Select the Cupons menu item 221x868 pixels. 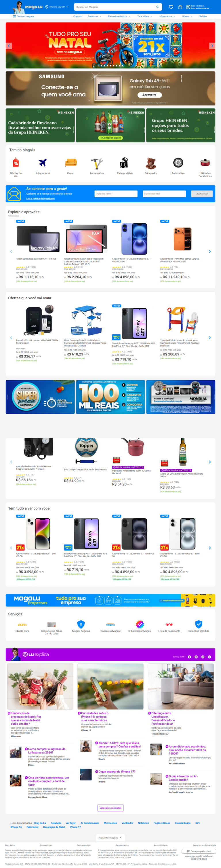[x=77, y=16]
